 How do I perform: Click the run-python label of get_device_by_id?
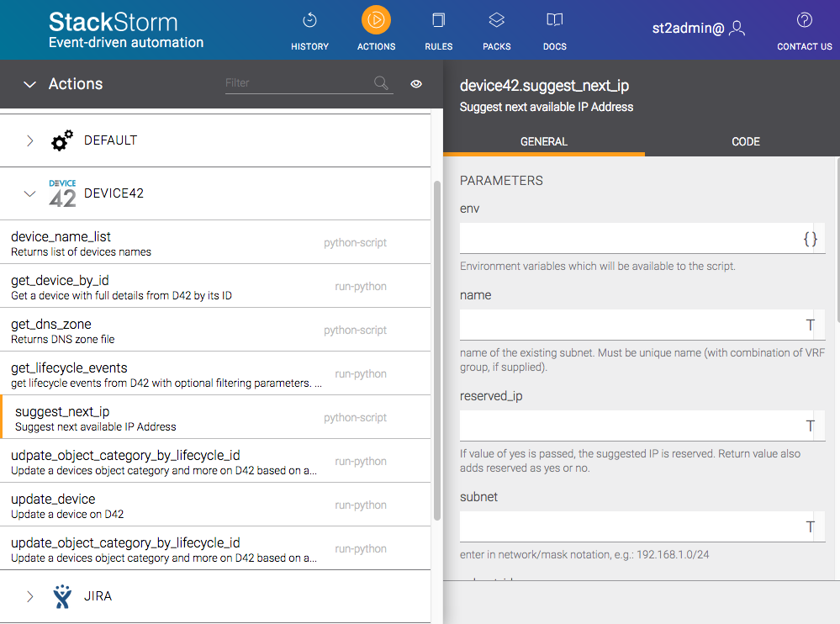point(361,286)
